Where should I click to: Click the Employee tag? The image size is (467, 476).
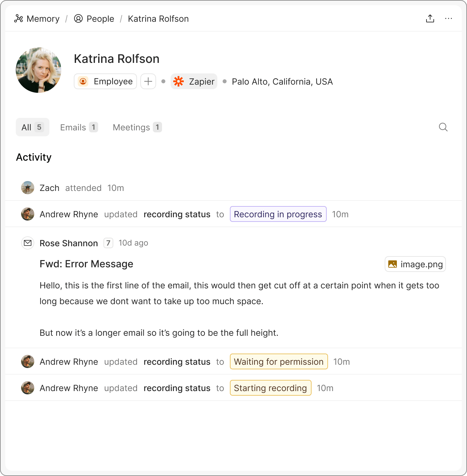click(x=105, y=81)
